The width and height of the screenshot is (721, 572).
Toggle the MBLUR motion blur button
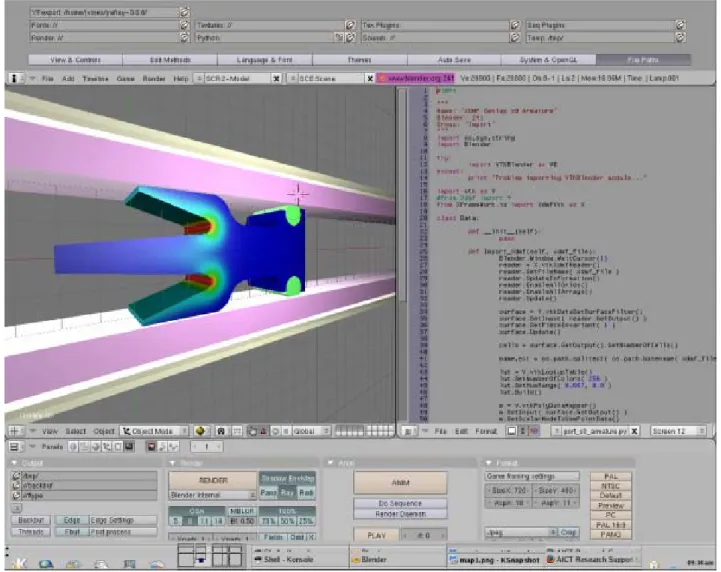click(x=242, y=511)
